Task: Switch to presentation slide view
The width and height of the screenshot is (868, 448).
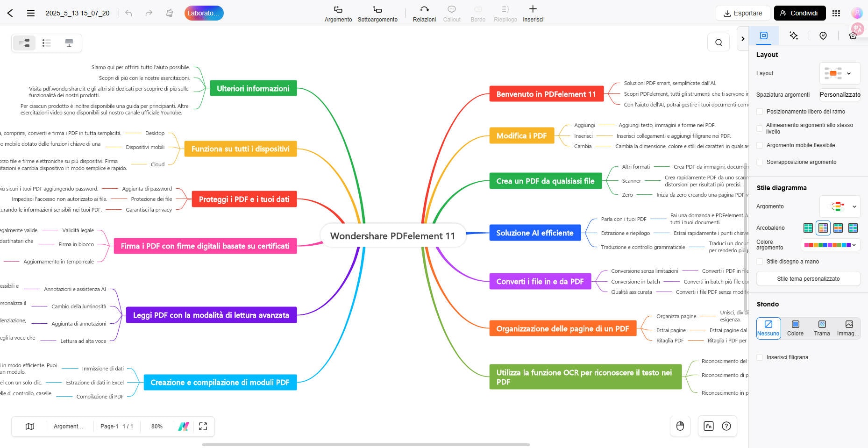Action: point(69,43)
